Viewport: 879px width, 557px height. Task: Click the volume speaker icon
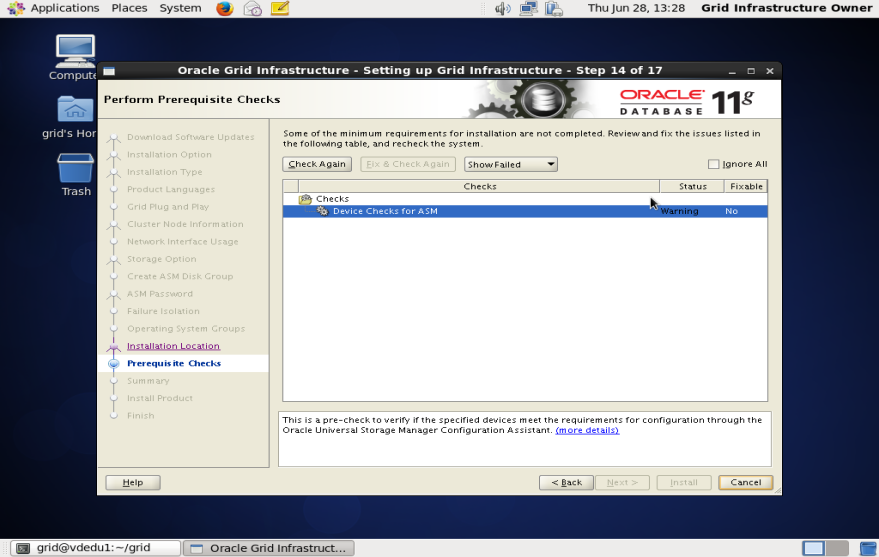502,8
